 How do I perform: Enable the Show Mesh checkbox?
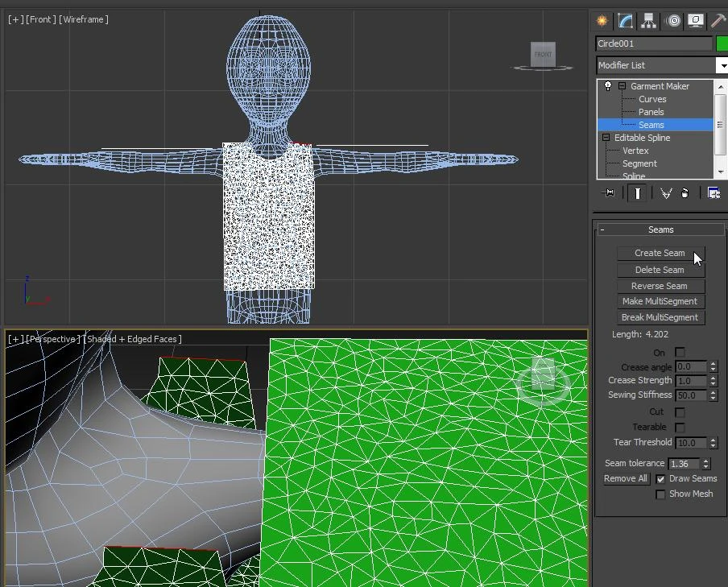point(660,494)
